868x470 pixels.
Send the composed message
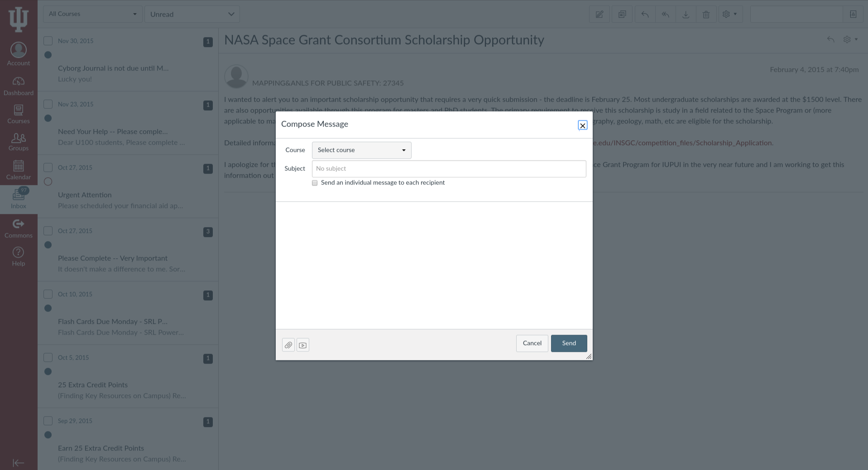coord(569,343)
